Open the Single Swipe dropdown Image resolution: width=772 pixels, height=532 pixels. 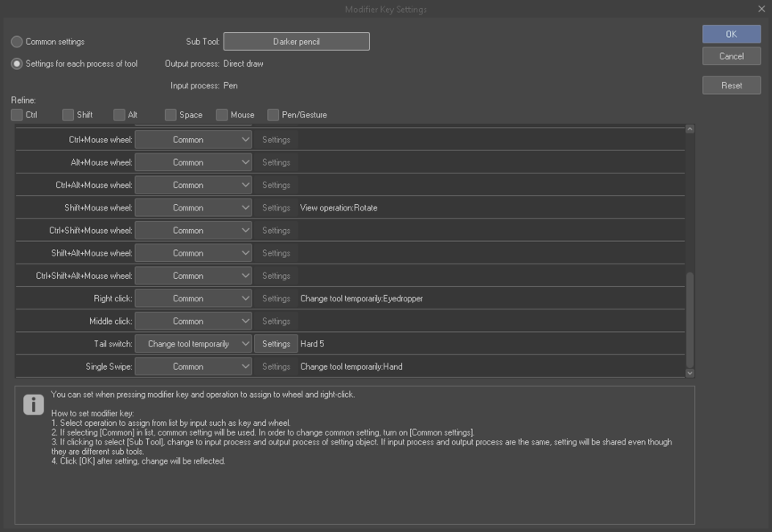coord(193,366)
